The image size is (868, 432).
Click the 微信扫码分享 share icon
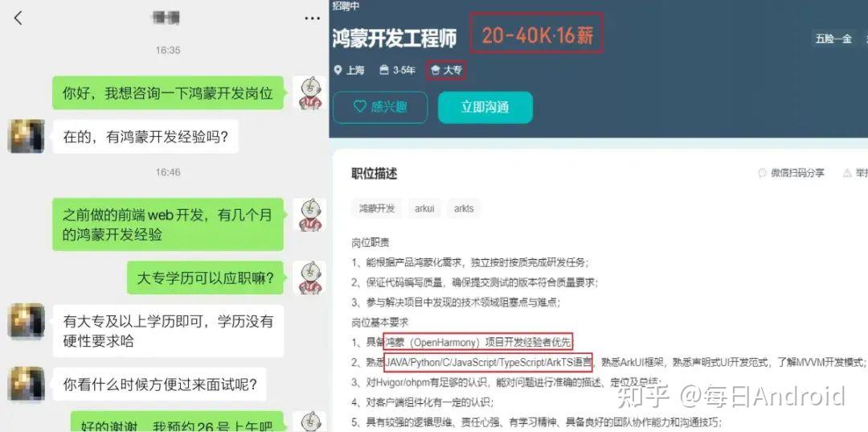point(762,173)
